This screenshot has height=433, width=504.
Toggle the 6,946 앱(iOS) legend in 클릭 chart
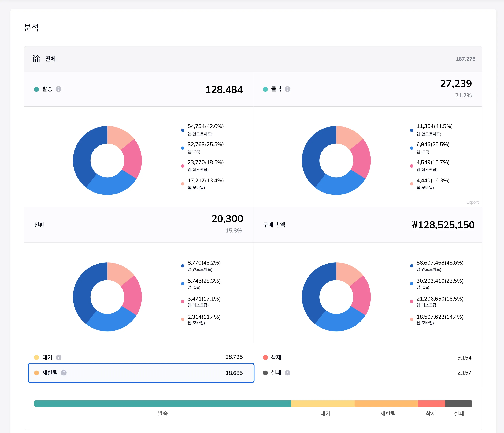(430, 148)
